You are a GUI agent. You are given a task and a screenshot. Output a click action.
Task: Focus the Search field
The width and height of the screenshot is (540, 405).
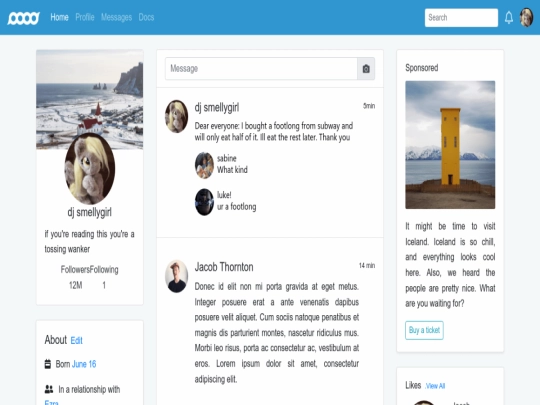tap(461, 18)
